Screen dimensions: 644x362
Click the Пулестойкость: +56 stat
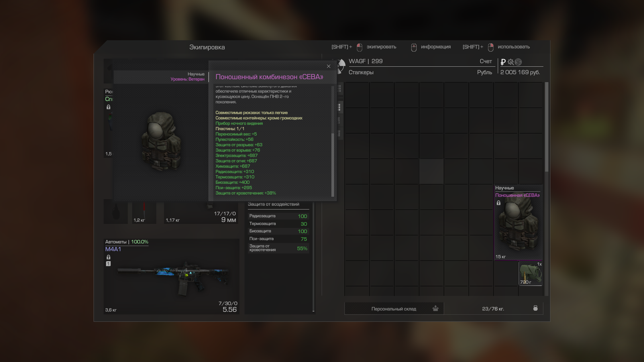tap(234, 139)
